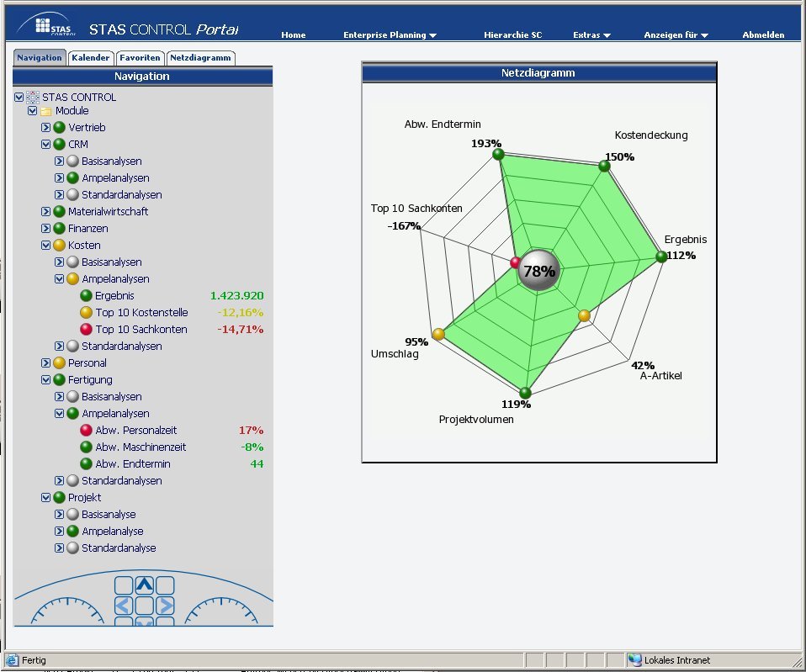Collapse the Module folder node
This screenshot has height=672, width=806.
(x=32, y=111)
